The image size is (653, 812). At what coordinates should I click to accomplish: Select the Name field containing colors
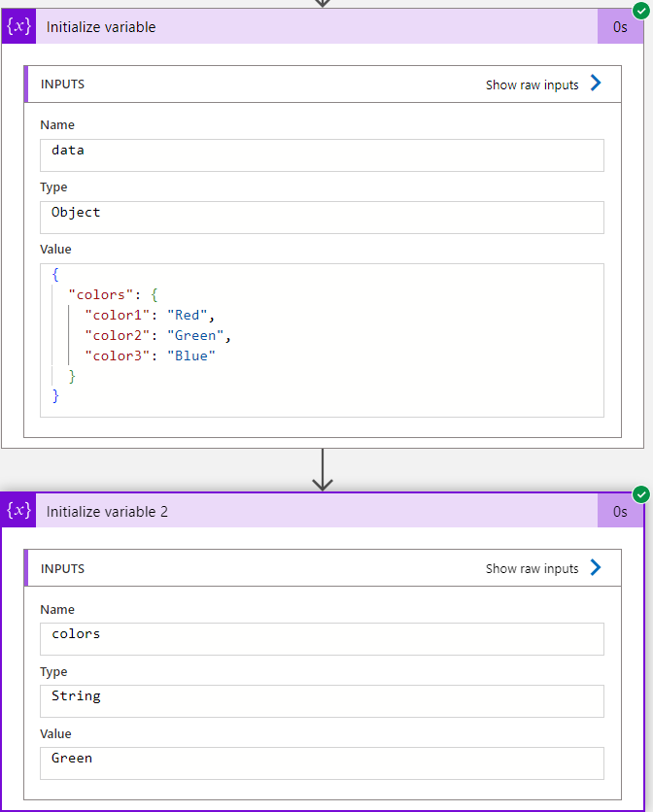pyautogui.click(x=322, y=639)
